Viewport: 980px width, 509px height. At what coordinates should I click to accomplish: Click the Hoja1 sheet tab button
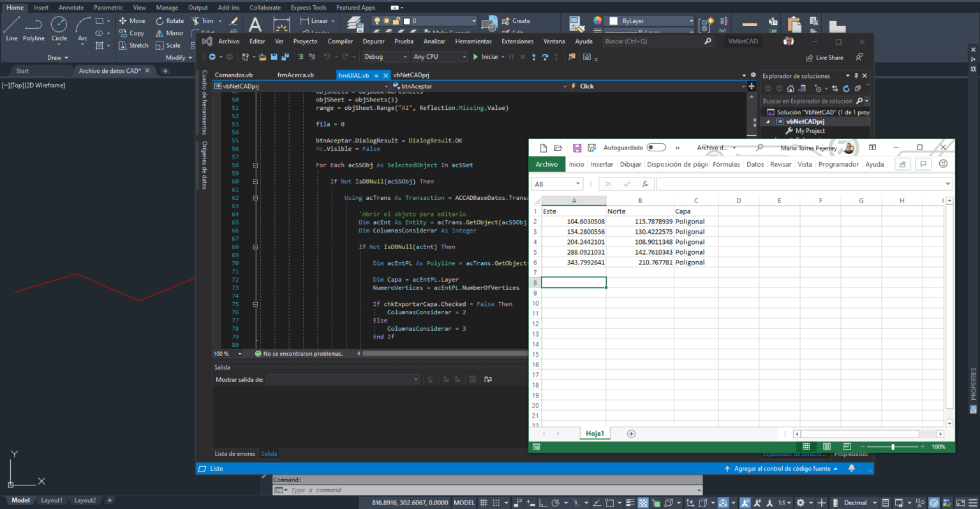coord(594,433)
